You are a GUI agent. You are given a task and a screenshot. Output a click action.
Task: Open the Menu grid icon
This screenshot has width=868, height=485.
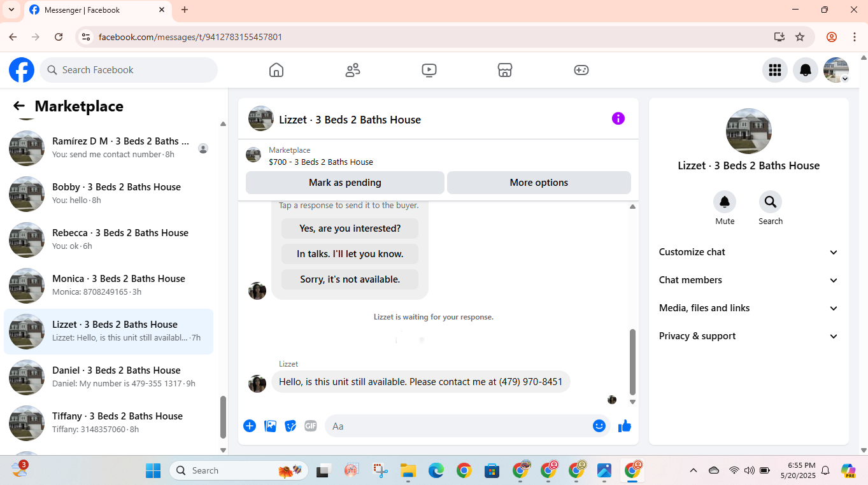[x=775, y=70]
